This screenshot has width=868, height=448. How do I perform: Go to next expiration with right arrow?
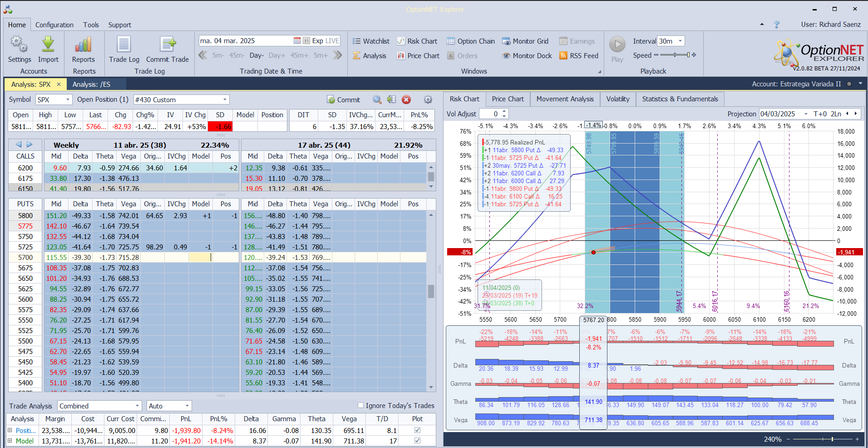pos(30,144)
